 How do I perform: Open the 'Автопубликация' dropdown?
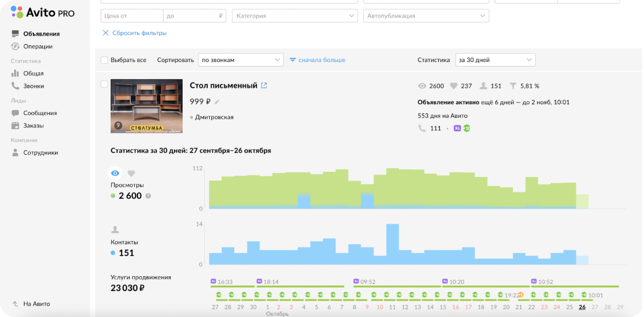point(426,16)
